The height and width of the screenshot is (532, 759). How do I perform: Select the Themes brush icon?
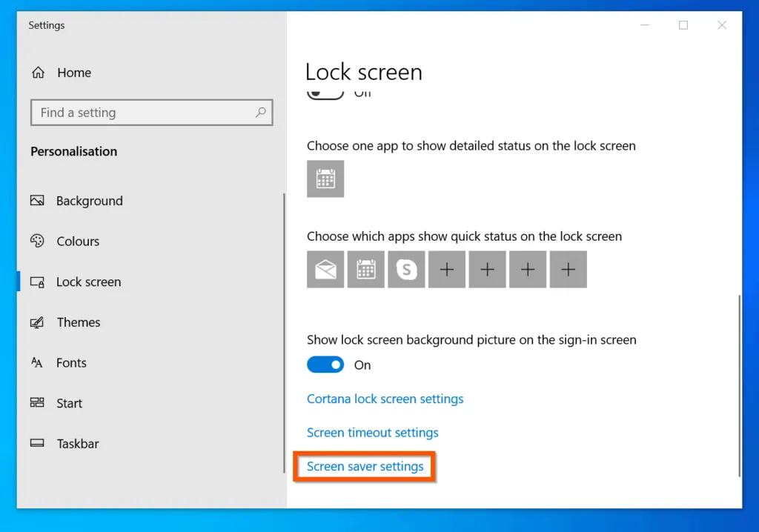pos(37,322)
